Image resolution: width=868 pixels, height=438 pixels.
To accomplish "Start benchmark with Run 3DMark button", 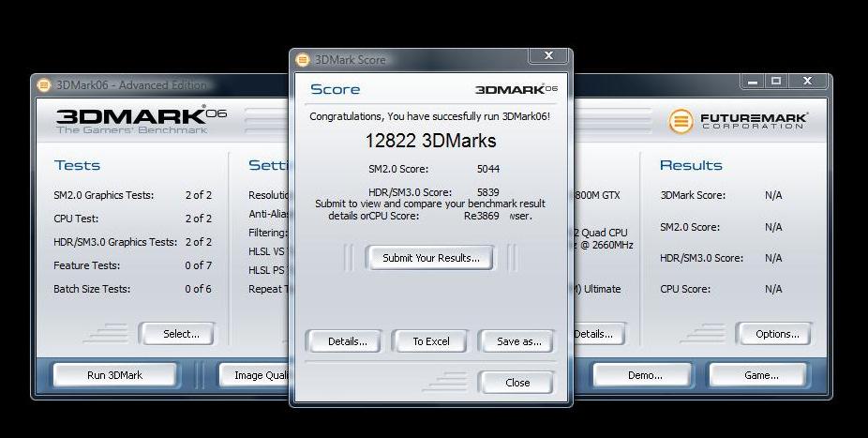I will pyautogui.click(x=114, y=375).
